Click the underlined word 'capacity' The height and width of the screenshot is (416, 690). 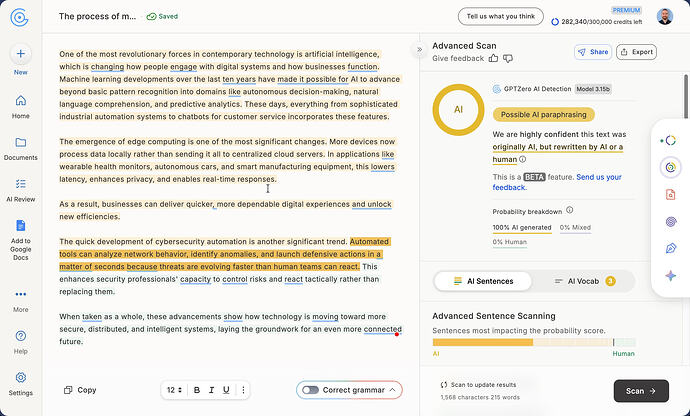[x=195, y=279]
